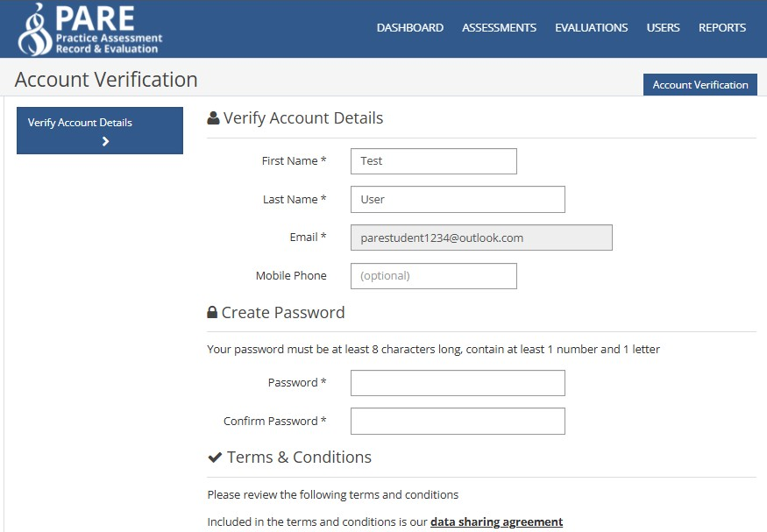Click the Practice Assessment Record & Evaluation title text
Screen dimensions: 767x532
109,44
